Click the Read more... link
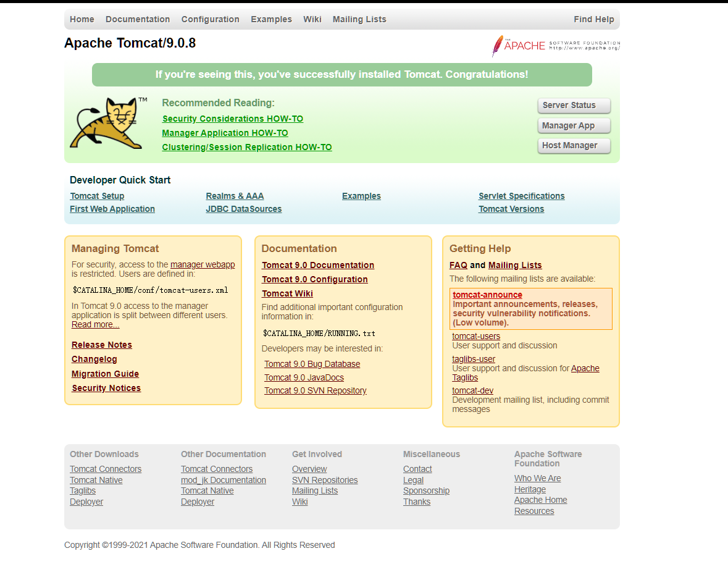The width and height of the screenshot is (728, 572). click(x=95, y=324)
